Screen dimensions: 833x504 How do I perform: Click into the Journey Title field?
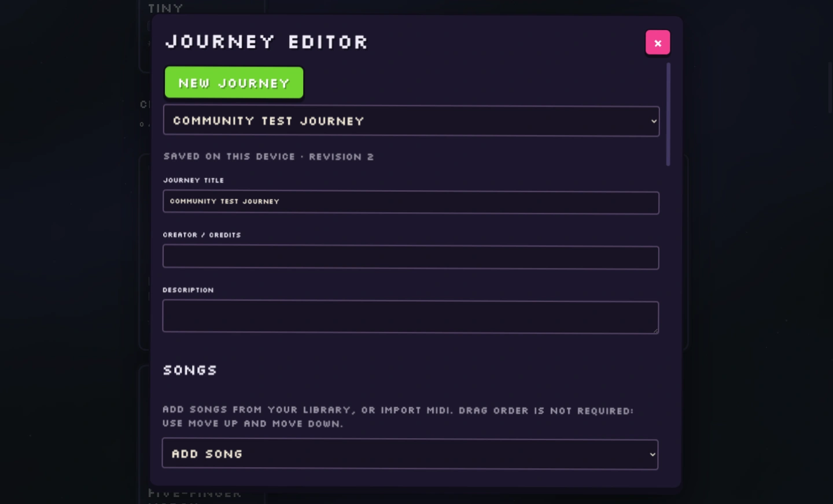(x=411, y=202)
